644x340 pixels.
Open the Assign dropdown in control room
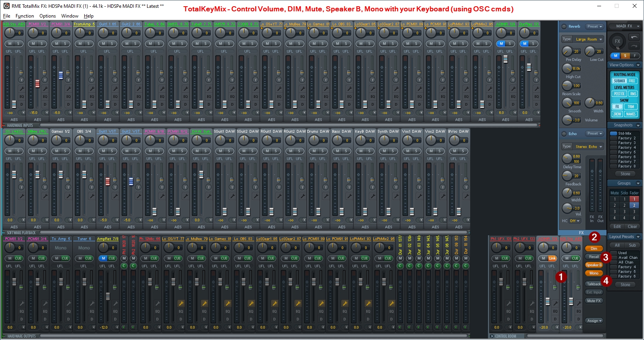(x=594, y=321)
